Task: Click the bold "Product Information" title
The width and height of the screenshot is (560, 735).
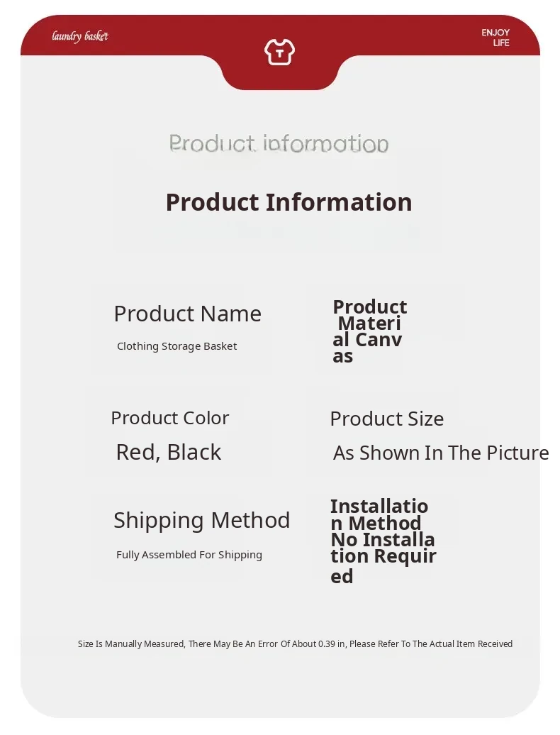Action: pyautogui.click(x=289, y=202)
